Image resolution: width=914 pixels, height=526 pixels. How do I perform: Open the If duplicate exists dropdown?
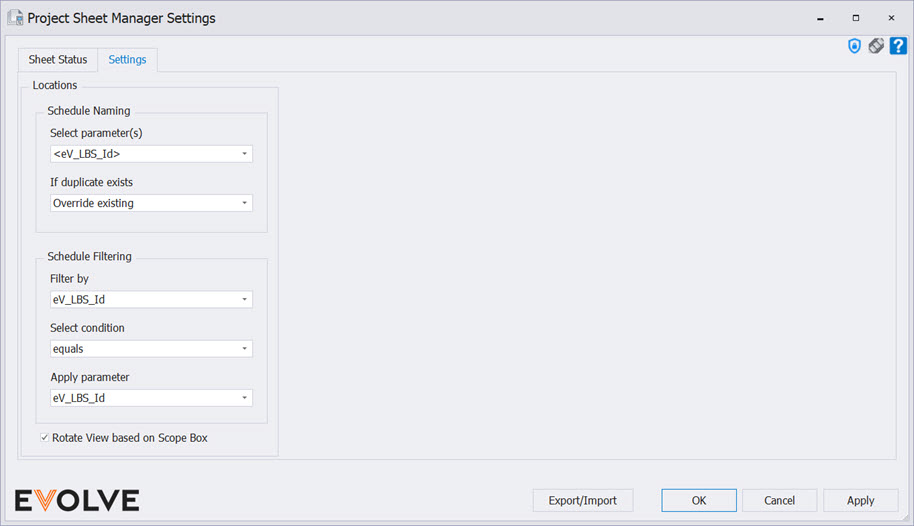coord(151,203)
